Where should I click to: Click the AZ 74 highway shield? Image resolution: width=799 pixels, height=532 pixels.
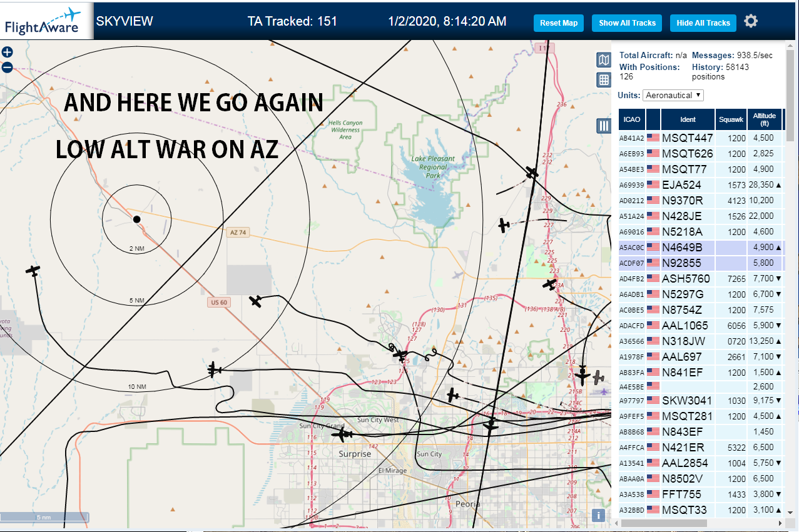click(x=238, y=233)
